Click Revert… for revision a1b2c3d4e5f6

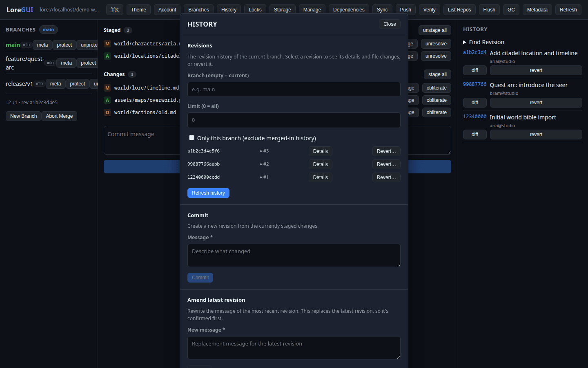point(386,151)
